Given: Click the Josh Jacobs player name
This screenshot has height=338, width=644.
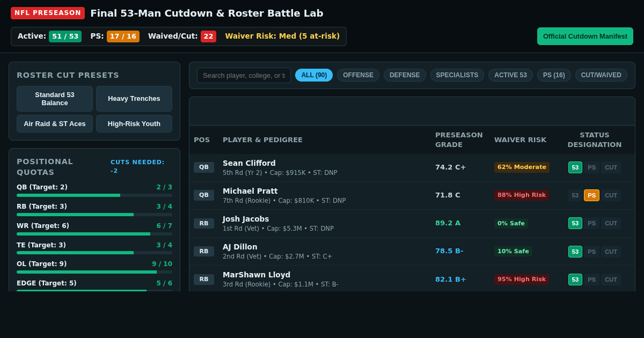Looking at the screenshot, I should [246, 219].
